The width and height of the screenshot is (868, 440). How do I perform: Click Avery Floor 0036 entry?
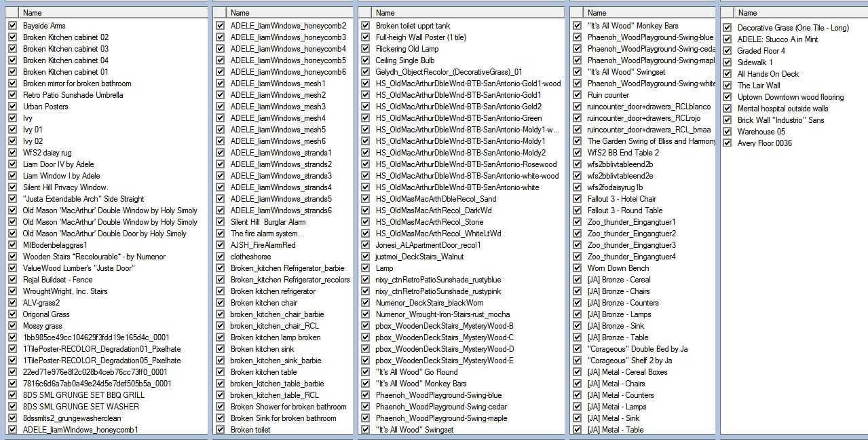pos(764,143)
